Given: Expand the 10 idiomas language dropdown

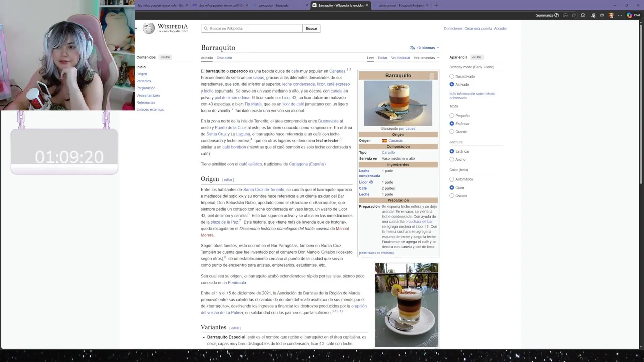Looking at the screenshot, I should click(x=425, y=48).
